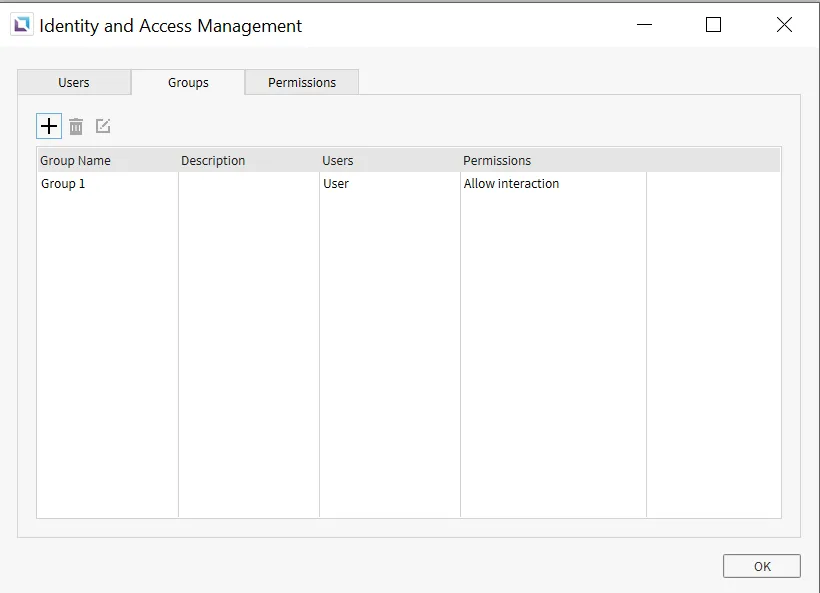This screenshot has width=820, height=593.
Task: Click the Users column header
Action: (x=338, y=160)
